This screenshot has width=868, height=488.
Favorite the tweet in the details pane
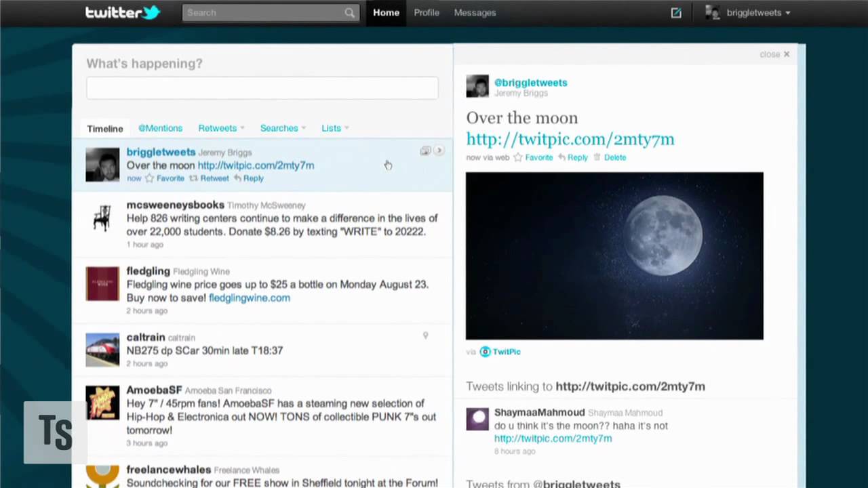[x=533, y=157]
